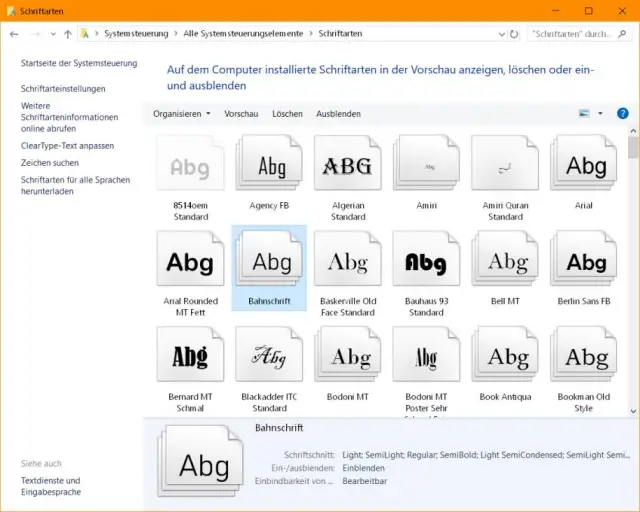The width and height of the screenshot is (640, 512).
Task: Expand the view options dropdown arrow
Action: coord(600,114)
